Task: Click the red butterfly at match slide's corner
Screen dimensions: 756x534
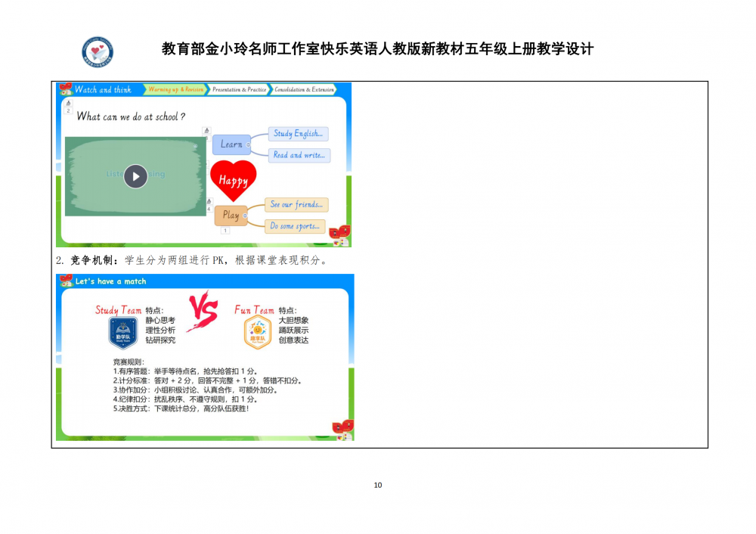Action: (343, 427)
